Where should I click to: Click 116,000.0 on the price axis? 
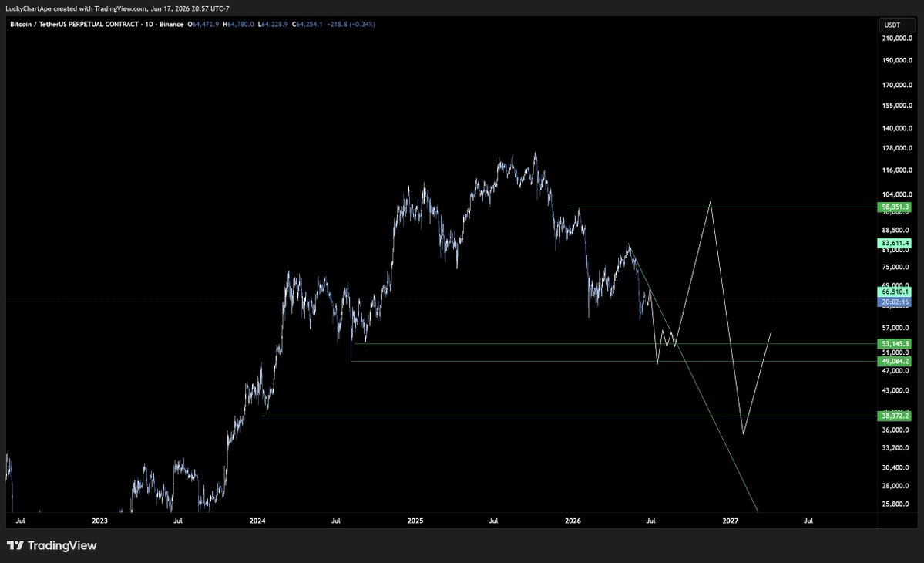[897, 170]
